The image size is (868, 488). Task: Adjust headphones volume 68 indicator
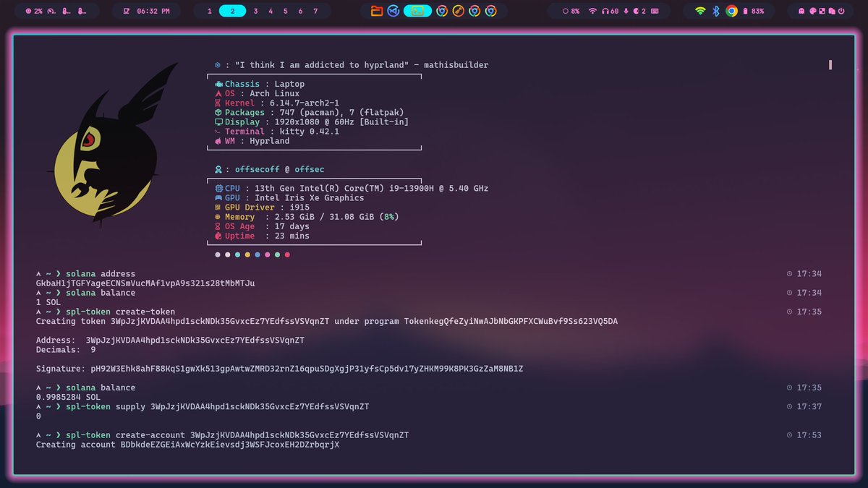tap(610, 11)
